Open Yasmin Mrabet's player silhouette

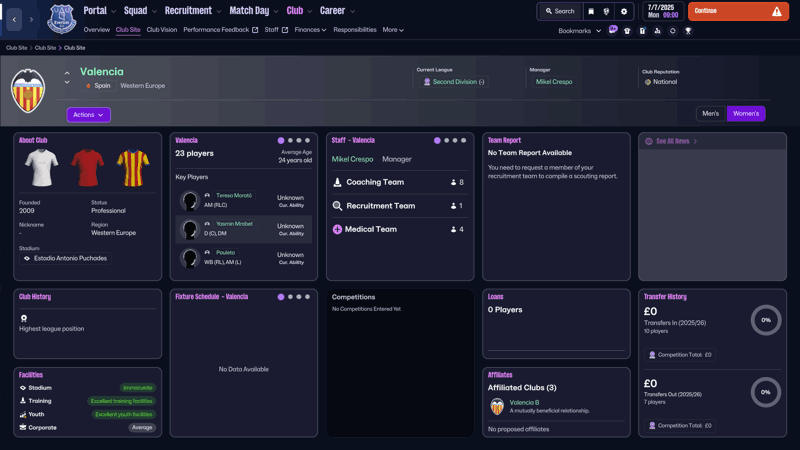click(189, 229)
